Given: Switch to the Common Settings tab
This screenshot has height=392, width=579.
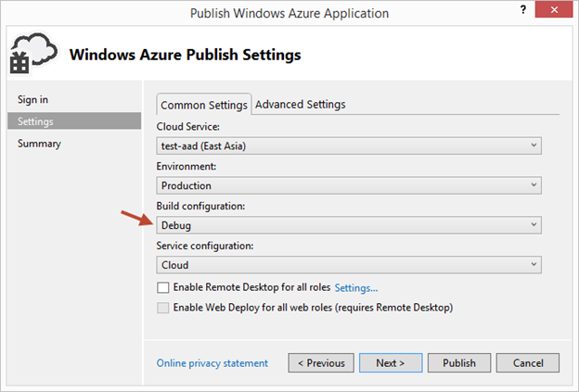Looking at the screenshot, I should (204, 105).
